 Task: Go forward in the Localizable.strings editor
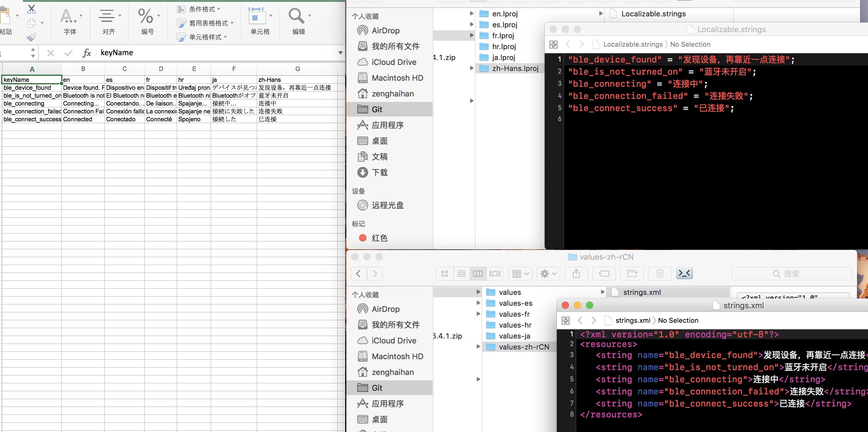(x=582, y=45)
